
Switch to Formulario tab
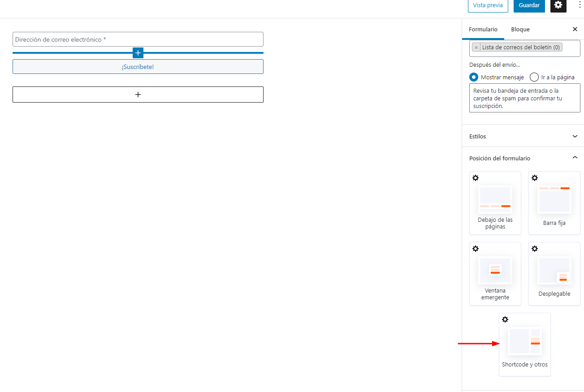coord(483,29)
